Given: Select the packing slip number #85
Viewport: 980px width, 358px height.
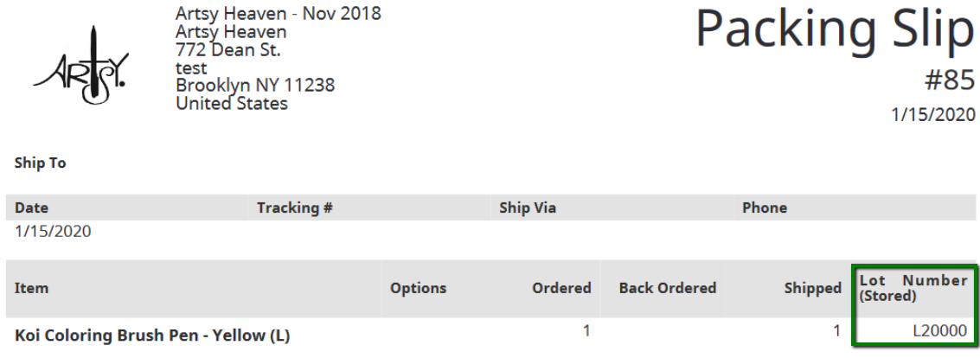Looking at the screenshot, I should (x=949, y=80).
